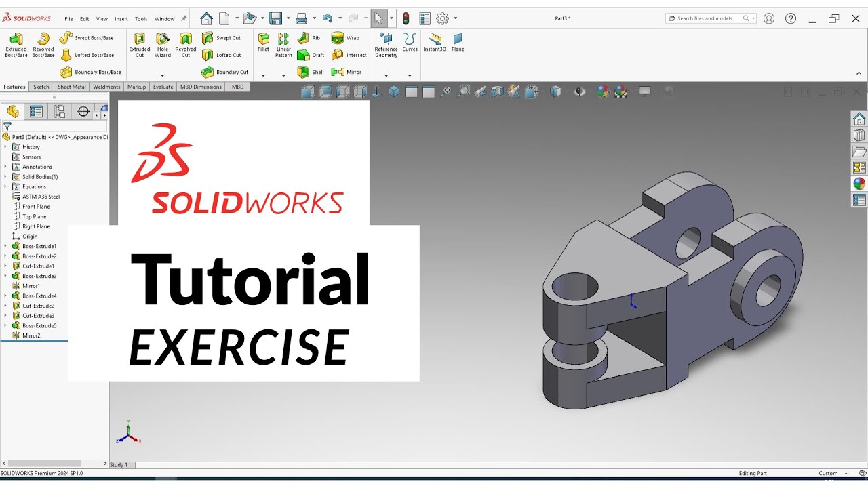
Task: Open the Insert menu
Action: coord(121,19)
